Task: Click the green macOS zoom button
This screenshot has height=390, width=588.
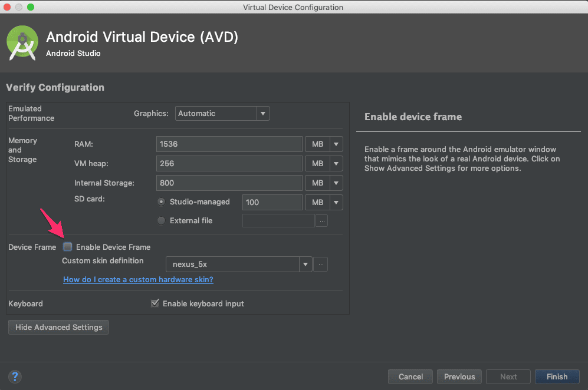Action: point(31,7)
